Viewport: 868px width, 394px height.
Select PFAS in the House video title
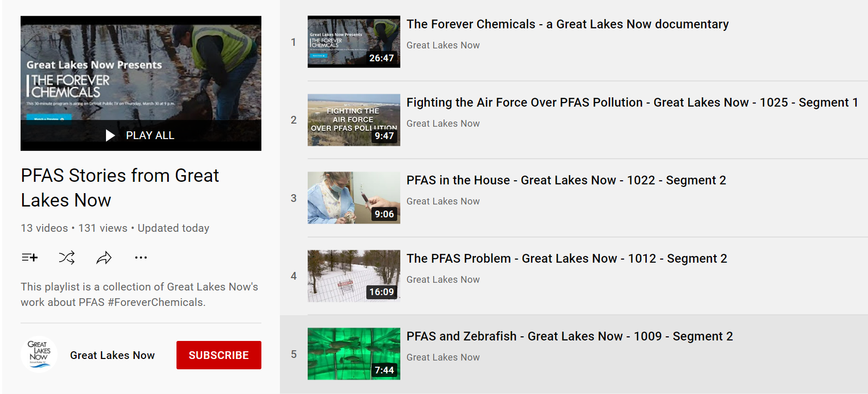pos(566,180)
